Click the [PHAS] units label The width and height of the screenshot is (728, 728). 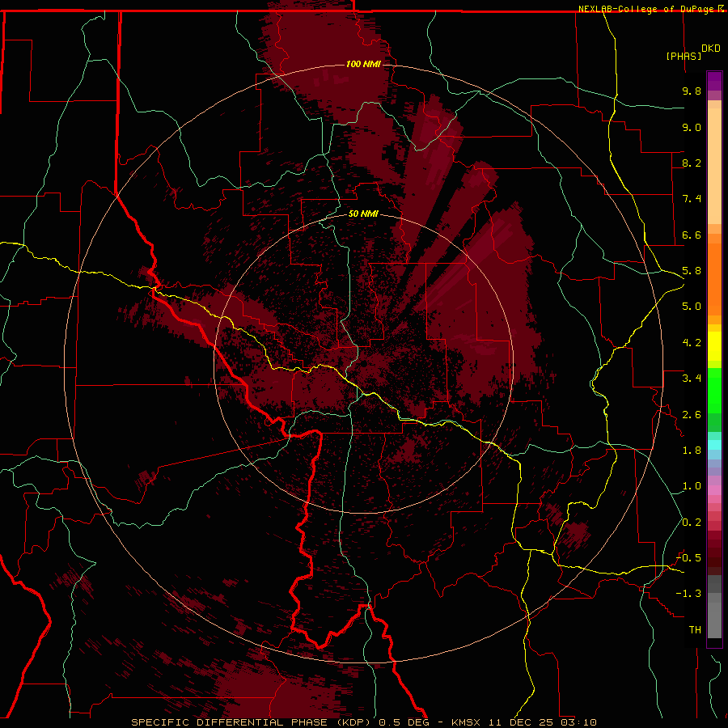[684, 56]
